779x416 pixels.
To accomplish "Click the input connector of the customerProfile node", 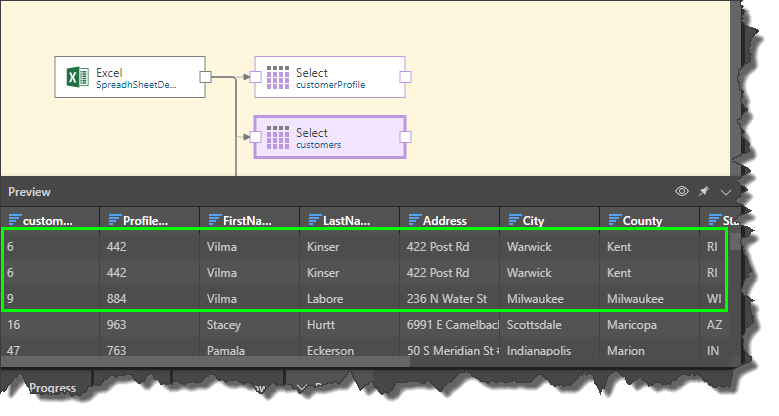I will point(255,77).
